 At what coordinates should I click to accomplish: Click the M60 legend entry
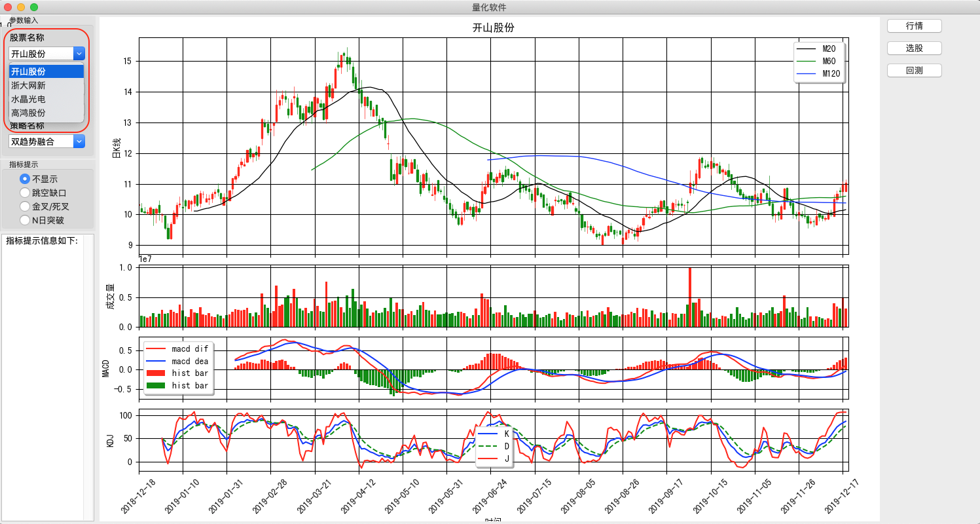pos(818,61)
